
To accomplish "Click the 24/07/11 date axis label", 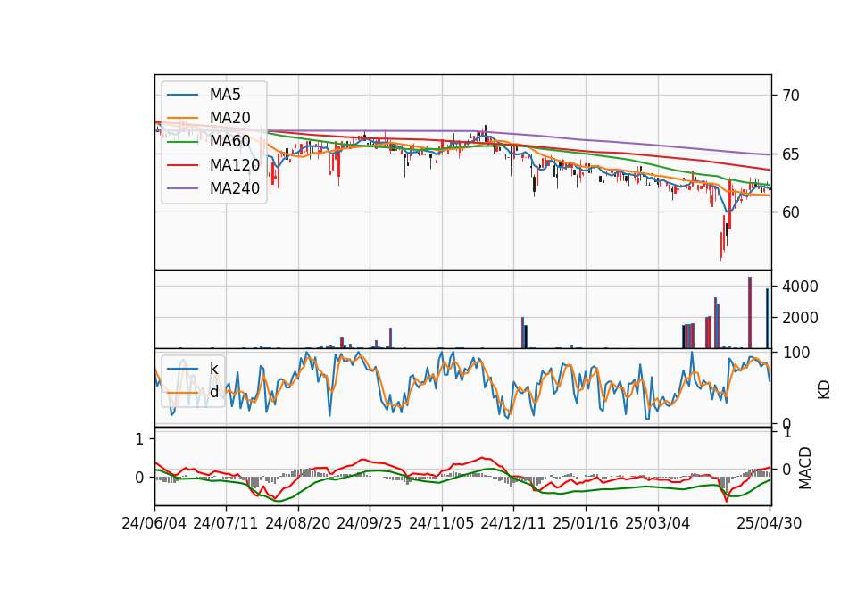I will pyautogui.click(x=226, y=523).
